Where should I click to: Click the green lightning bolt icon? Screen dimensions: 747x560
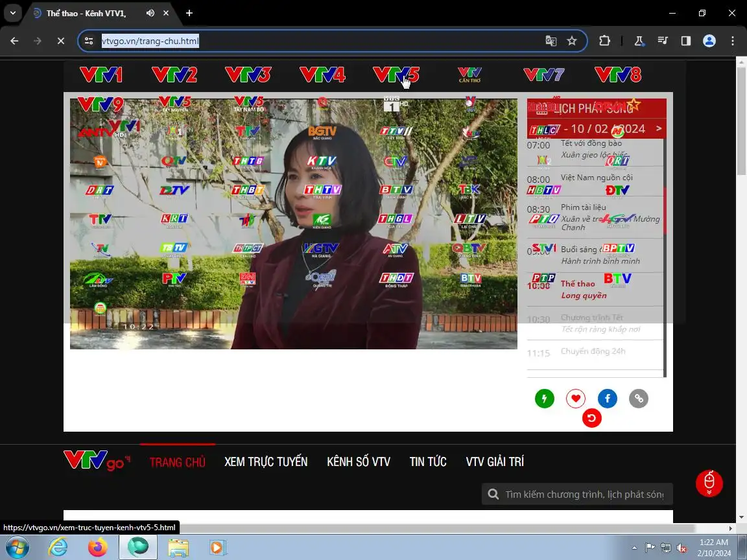pos(545,399)
